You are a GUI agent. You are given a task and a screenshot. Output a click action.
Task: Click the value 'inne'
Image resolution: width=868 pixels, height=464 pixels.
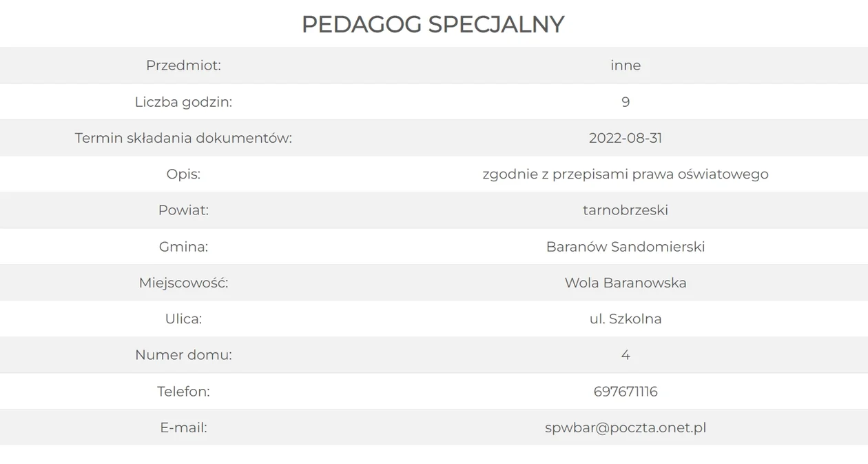(626, 65)
